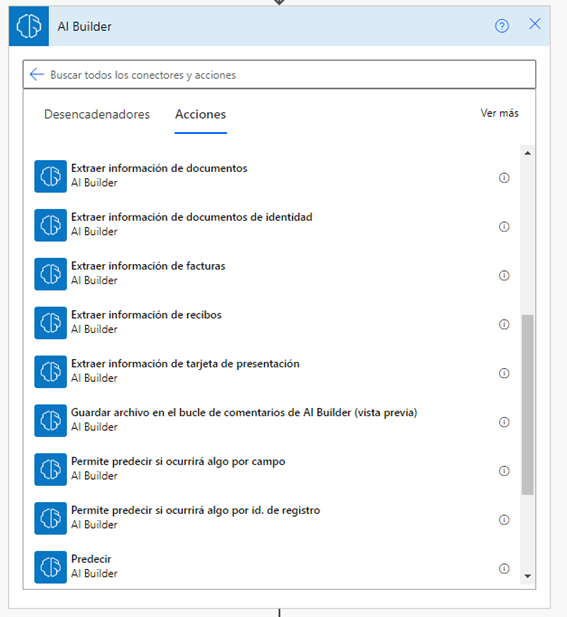Click icon of tarjeta de presentación action
Image resolution: width=567 pixels, height=617 pixels.
[50, 371]
